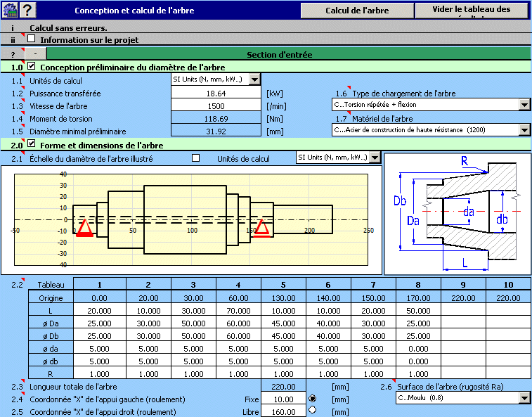
Task: Edit left support coordinate field 10.00
Action: (283, 399)
